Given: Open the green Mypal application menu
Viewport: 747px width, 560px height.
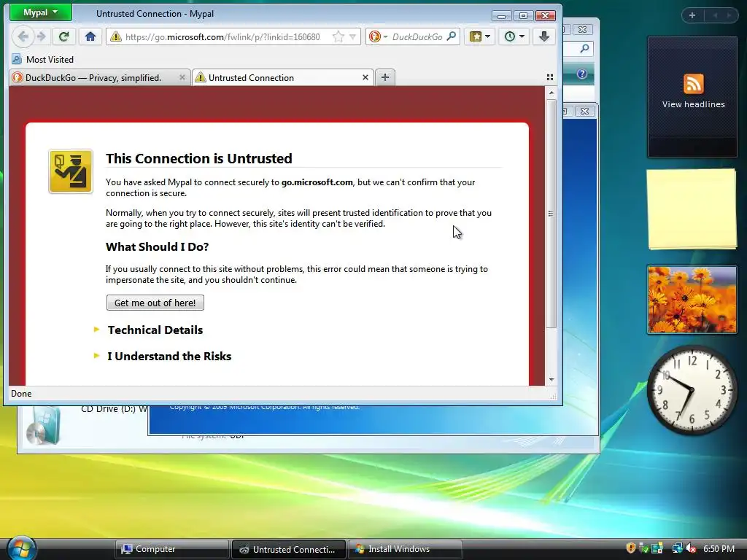Looking at the screenshot, I should [41, 12].
